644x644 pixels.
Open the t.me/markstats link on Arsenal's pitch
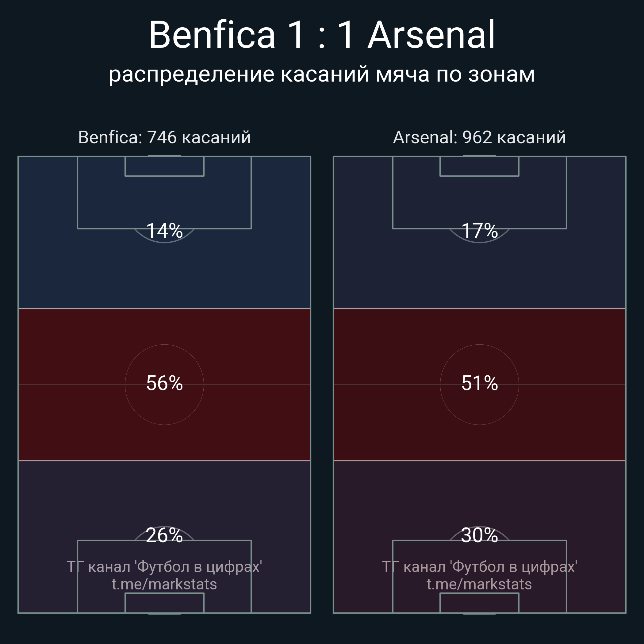point(479,584)
